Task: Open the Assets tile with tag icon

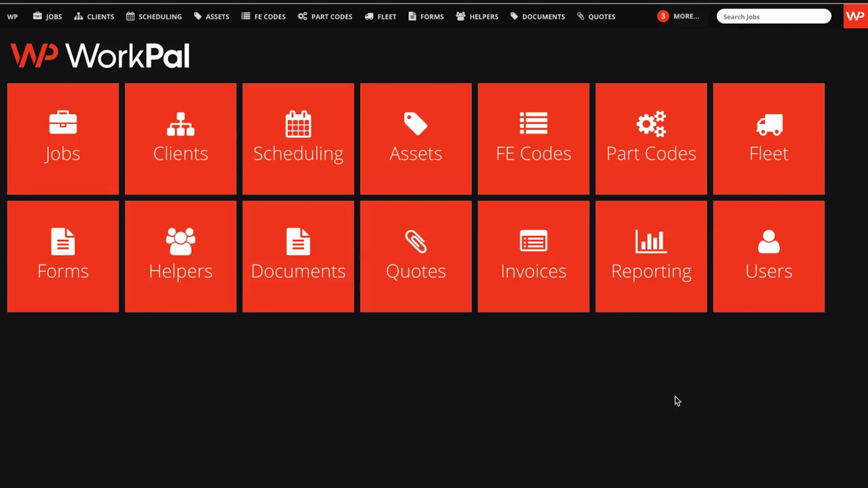Action: 416,139
